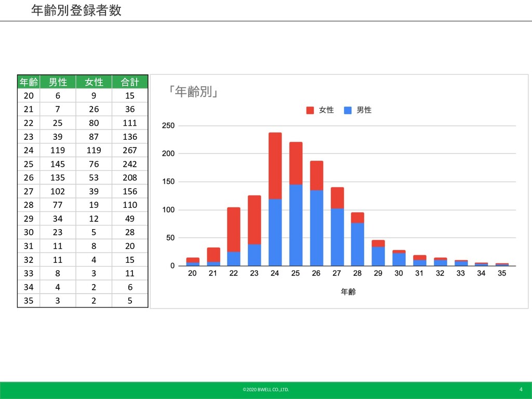Click the 100 y-axis label
This screenshot has width=532, height=399.
pyautogui.click(x=168, y=210)
